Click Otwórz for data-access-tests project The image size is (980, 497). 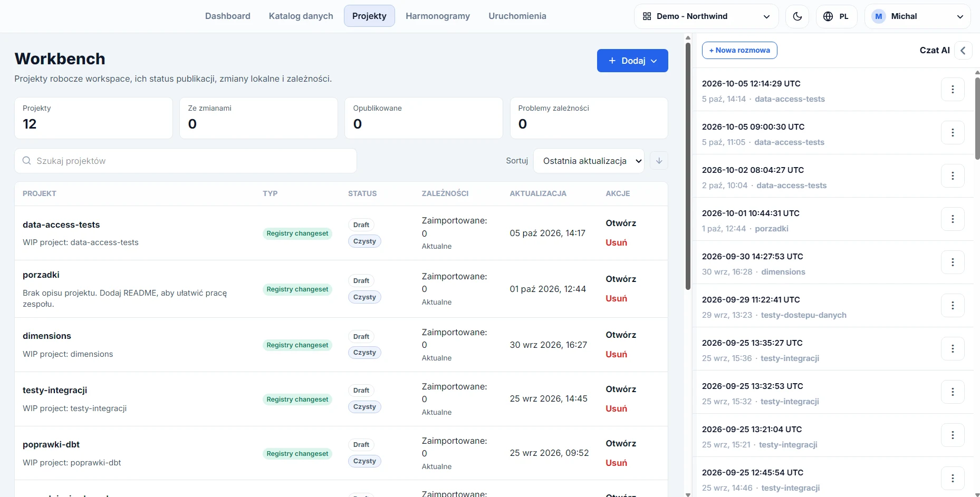(x=621, y=223)
